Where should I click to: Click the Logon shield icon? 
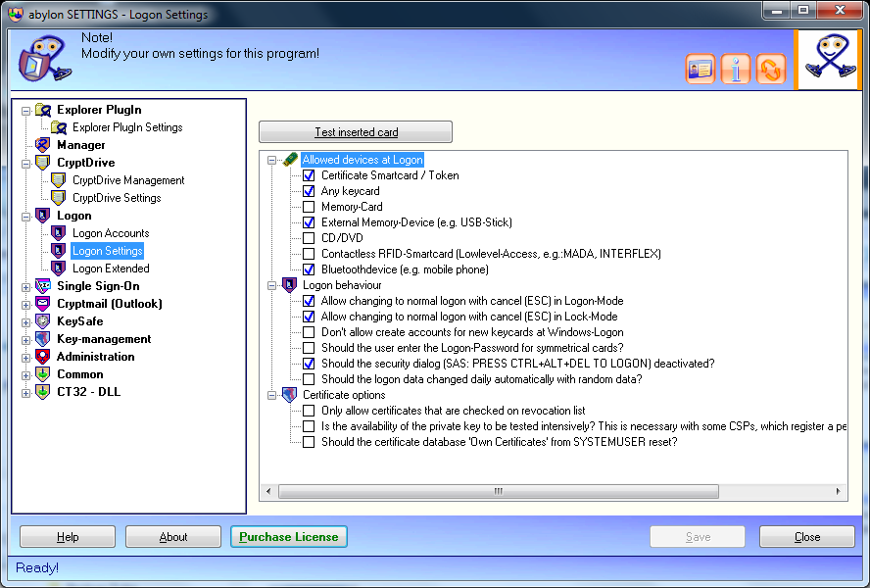pos(43,216)
